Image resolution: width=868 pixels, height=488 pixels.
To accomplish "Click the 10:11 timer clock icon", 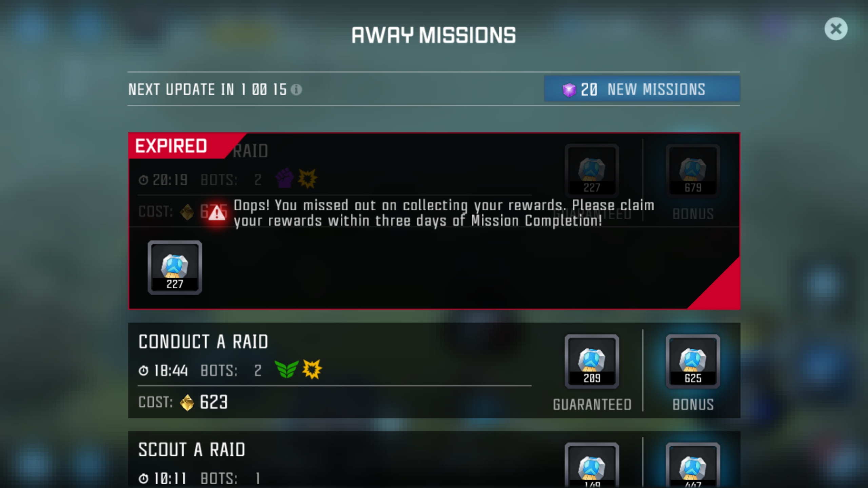I will [143, 479].
